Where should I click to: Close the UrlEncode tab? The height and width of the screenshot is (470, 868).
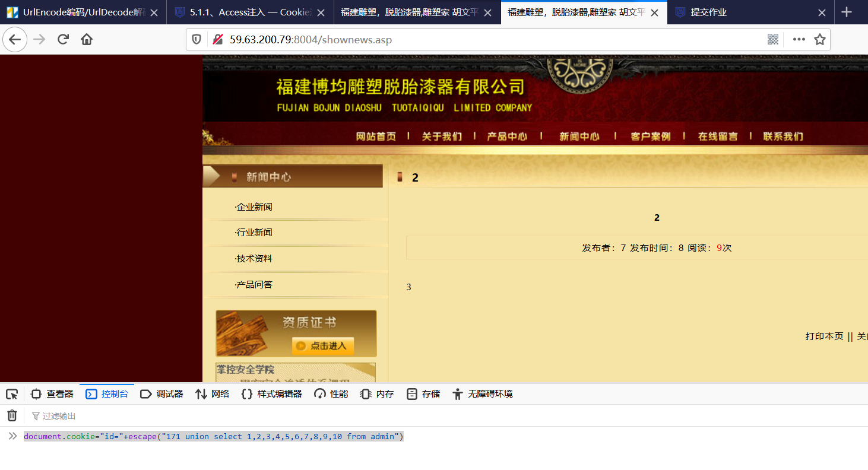(x=154, y=12)
